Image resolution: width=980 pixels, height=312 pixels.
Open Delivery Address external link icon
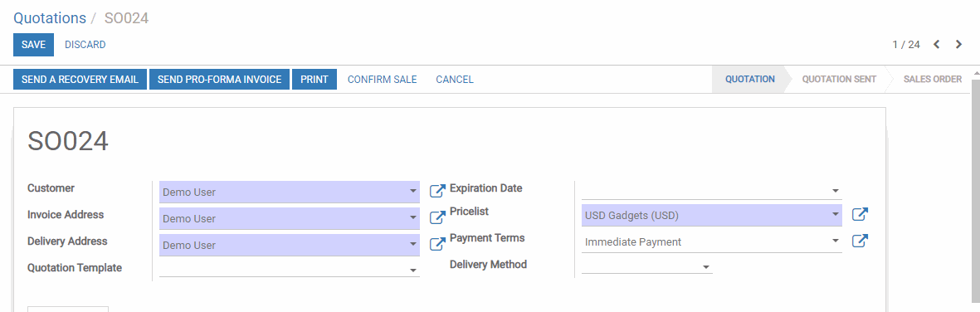pos(437,244)
